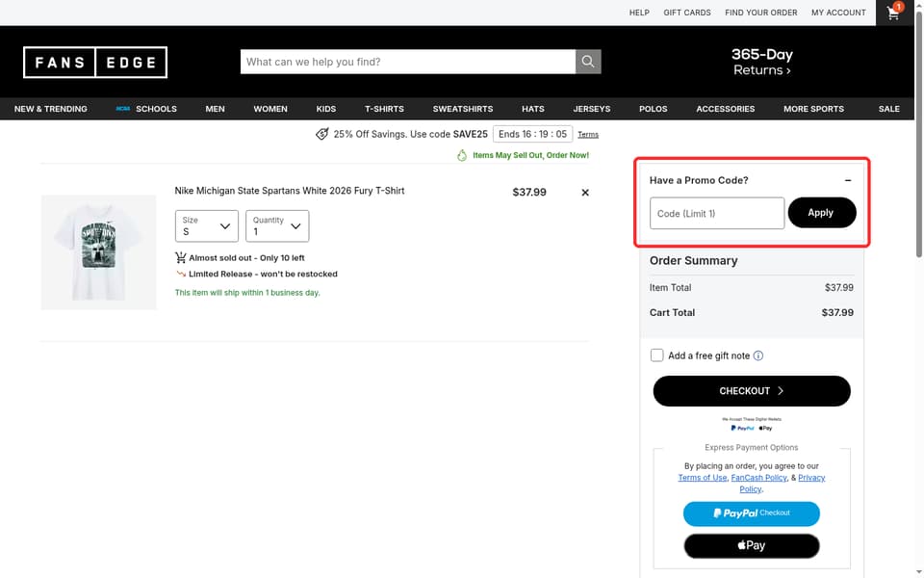This screenshot has width=924, height=578.
Task: Click 'This item will ship within 1 business day'
Action: click(247, 293)
